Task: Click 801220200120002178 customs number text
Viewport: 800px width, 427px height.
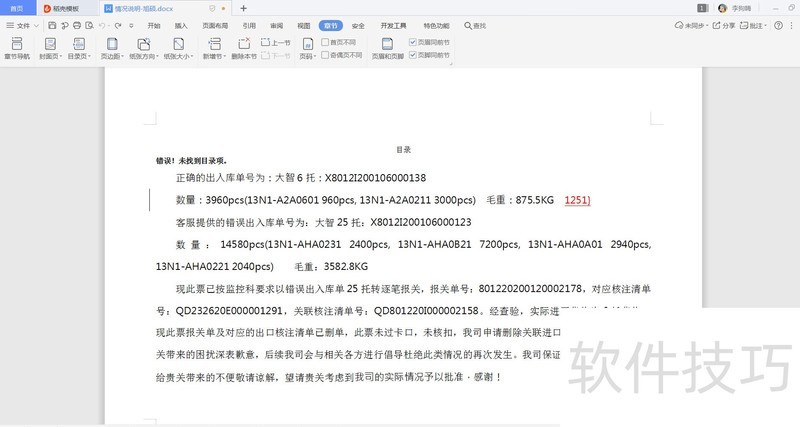Action: point(530,289)
